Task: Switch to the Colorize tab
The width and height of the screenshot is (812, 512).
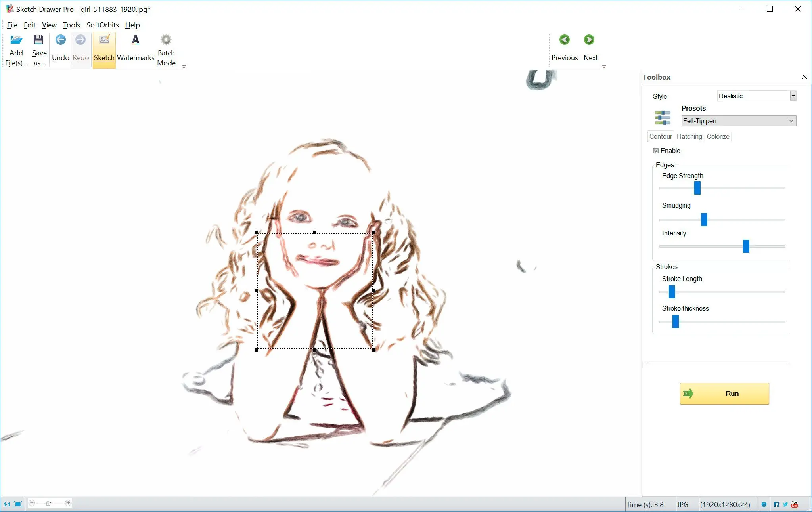Action: 719,136
